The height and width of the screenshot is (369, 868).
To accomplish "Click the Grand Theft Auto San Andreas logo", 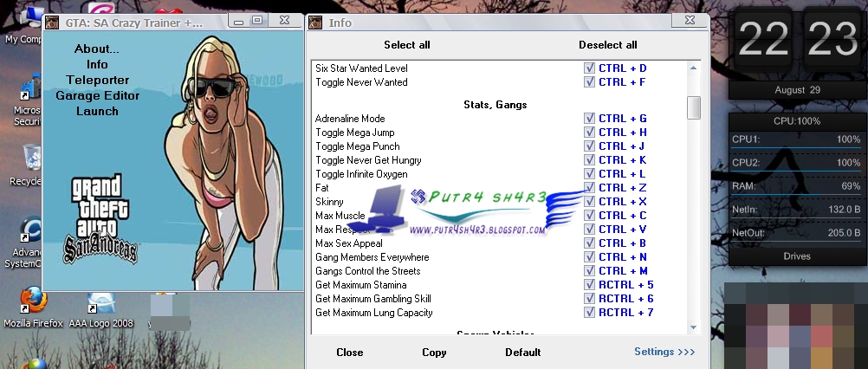I will click(x=100, y=218).
